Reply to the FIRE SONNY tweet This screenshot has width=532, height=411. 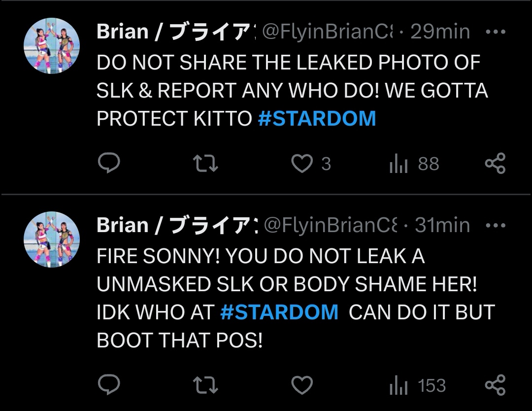[109, 385]
